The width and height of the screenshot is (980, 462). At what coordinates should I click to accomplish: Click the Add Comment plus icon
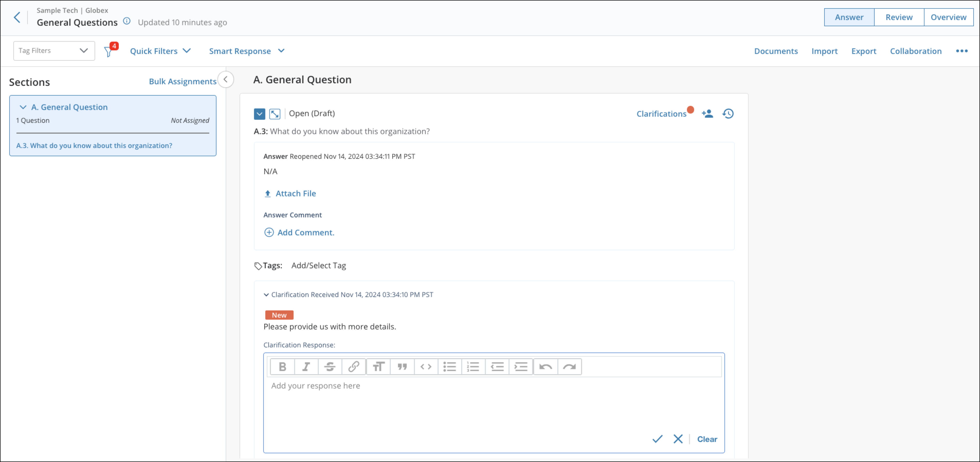coord(269,232)
